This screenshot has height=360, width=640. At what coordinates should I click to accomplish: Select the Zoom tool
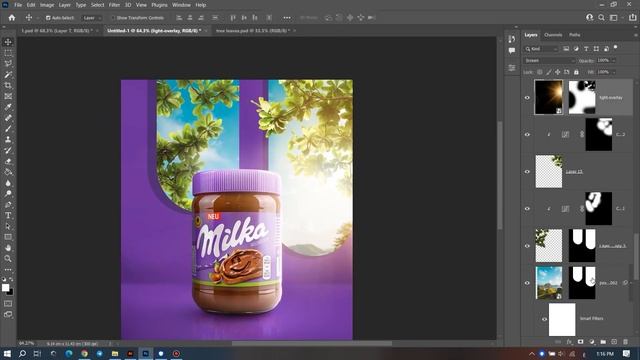8,258
